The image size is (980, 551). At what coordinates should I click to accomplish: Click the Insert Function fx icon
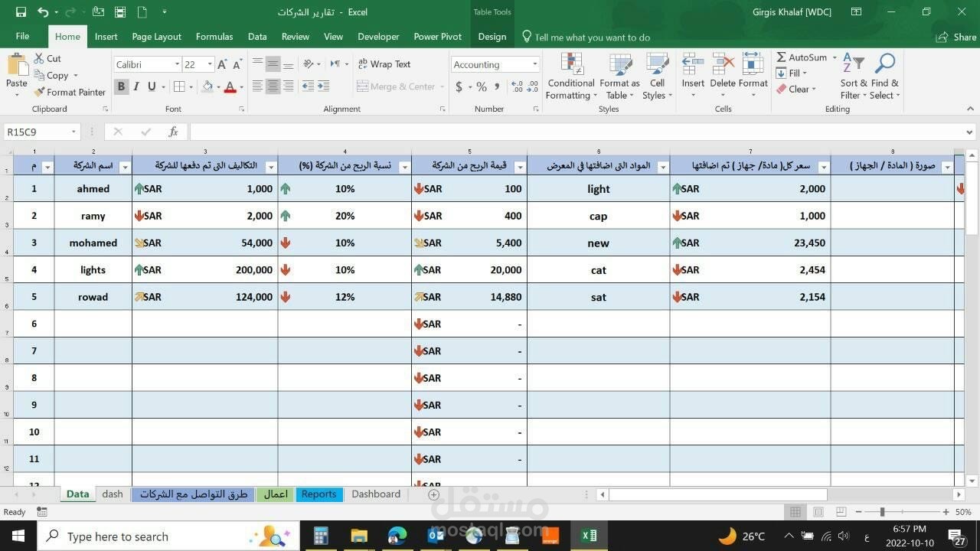(x=174, y=132)
